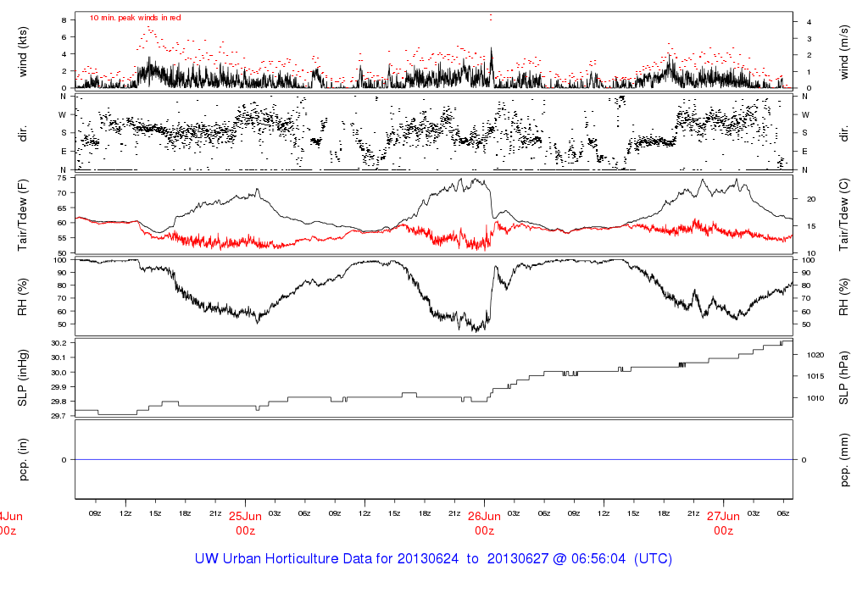Click the "15z" label before 25Jun
The image size is (868, 593).
(x=155, y=513)
